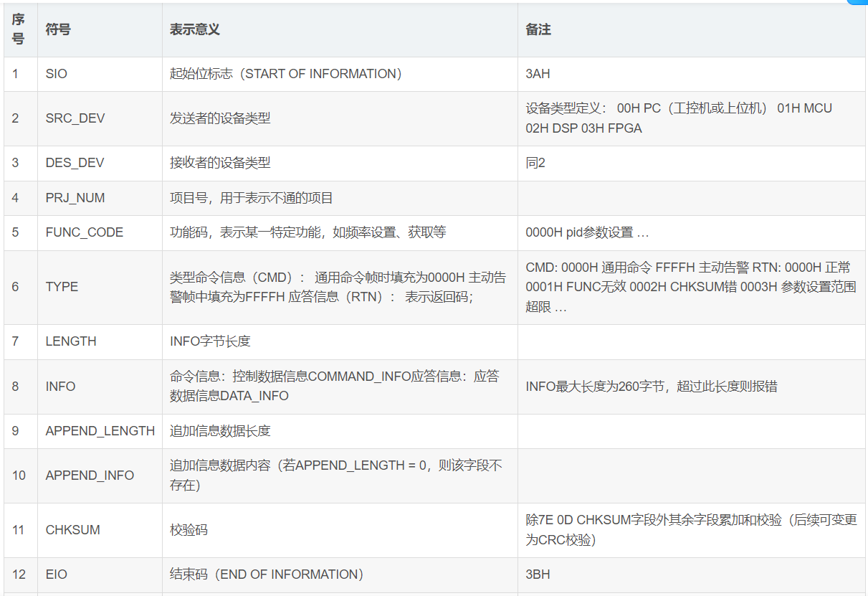This screenshot has width=868, height=596.
Task: Select the LENGTH symbol cell
Action: (70, 341)
